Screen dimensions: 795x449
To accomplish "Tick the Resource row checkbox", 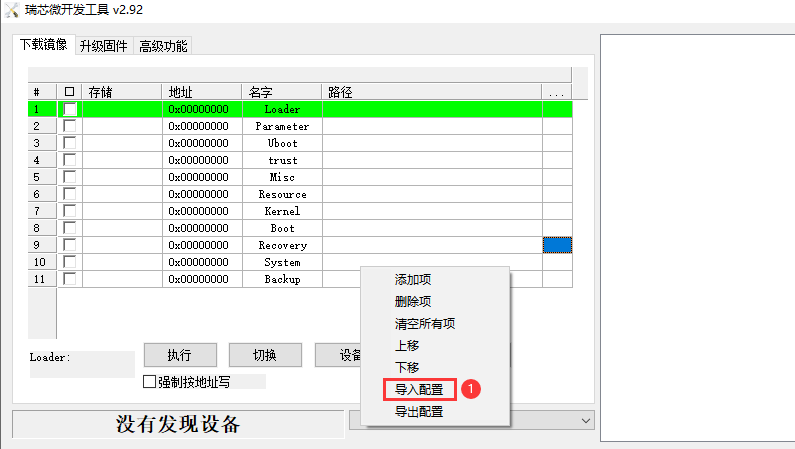I will click(69, 194).
